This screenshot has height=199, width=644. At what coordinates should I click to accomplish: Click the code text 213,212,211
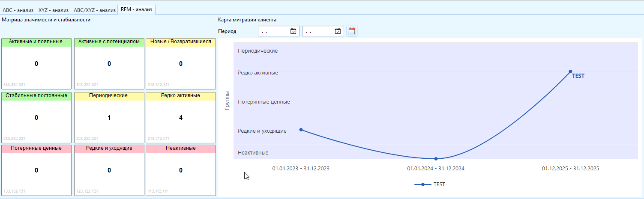pos(159,139)
